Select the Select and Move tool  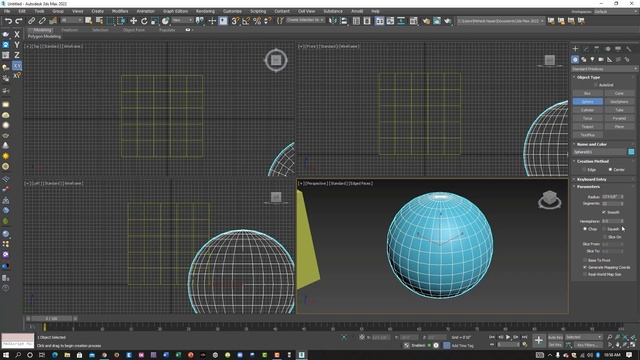pyautogui.click(x=133, y=20)
